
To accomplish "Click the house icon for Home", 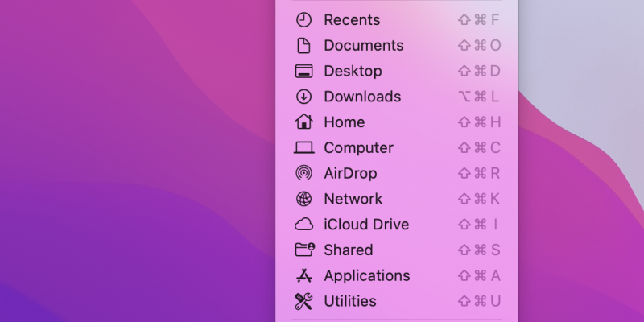I will [x=303, y=122].
